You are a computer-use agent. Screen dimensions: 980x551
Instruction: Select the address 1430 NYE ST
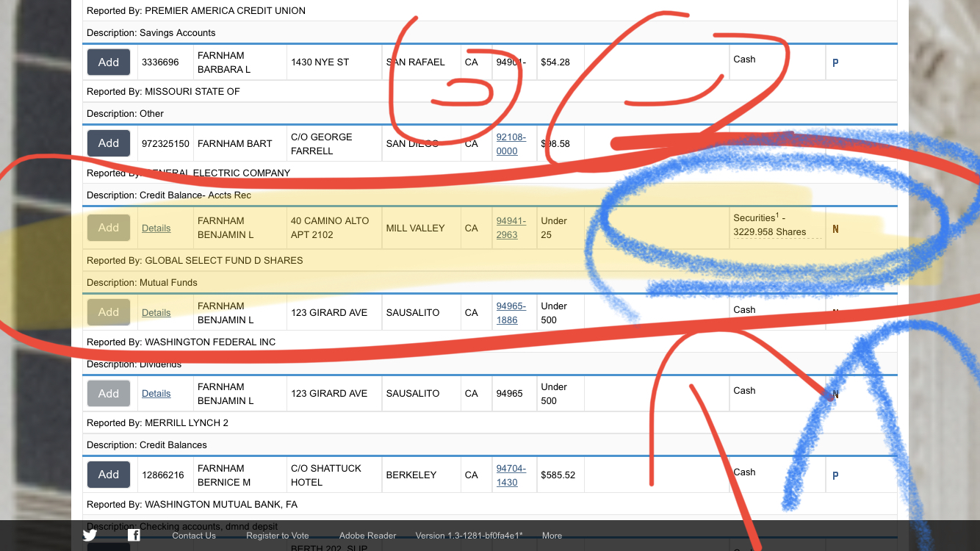coord(320,62)
